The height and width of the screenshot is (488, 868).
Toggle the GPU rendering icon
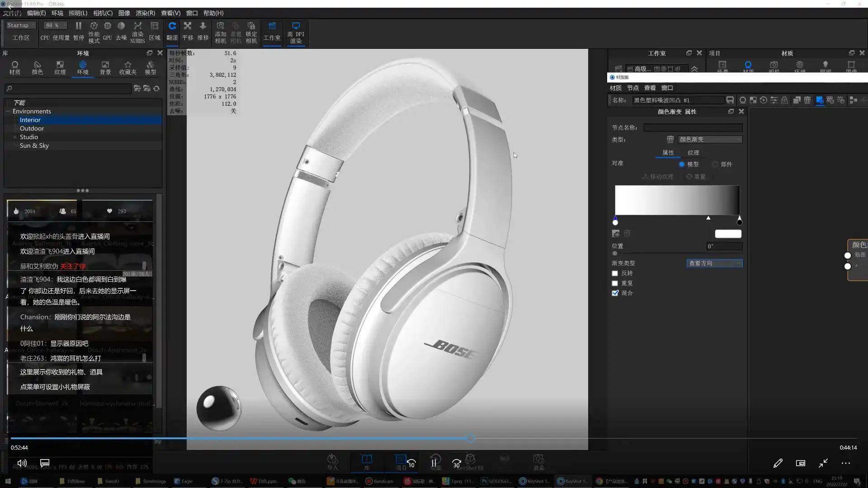pyautogui.click(x=108, y=26)
